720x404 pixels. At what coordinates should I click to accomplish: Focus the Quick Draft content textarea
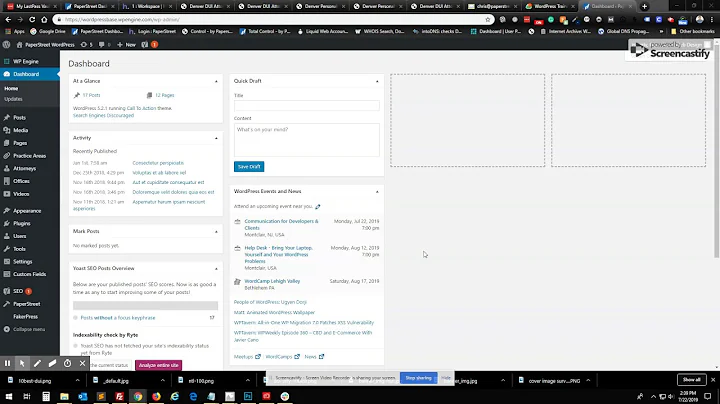coord(307,140)
